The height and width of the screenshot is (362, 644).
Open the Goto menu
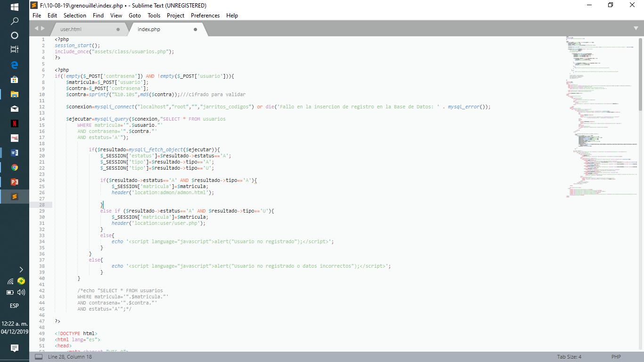pos(135,16)
